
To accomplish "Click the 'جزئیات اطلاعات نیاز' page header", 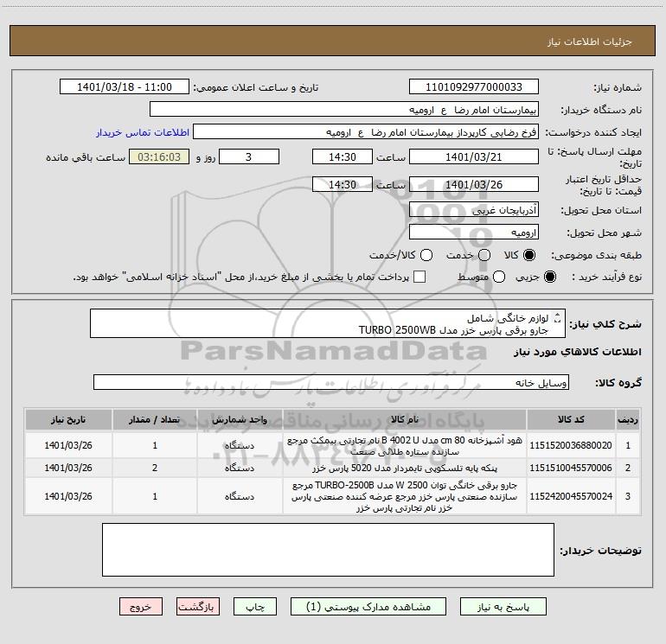I will pyautogui.click(x=590, y=41).
